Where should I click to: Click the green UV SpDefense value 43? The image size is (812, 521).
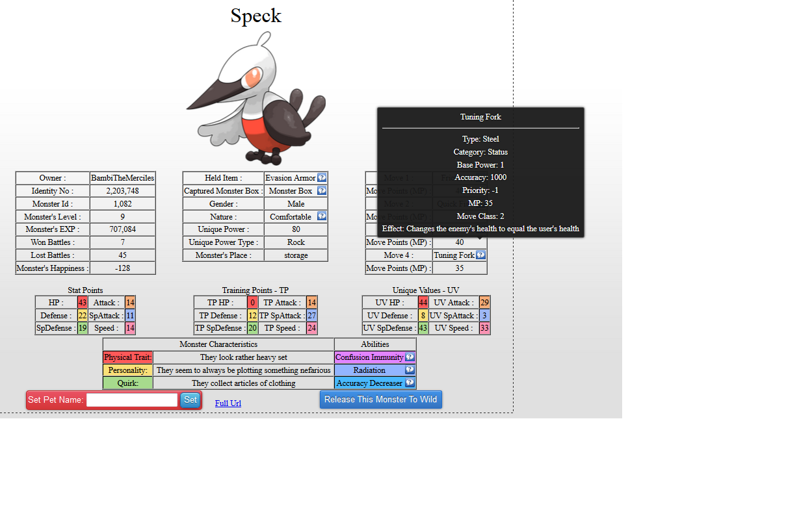coord(423,329)
